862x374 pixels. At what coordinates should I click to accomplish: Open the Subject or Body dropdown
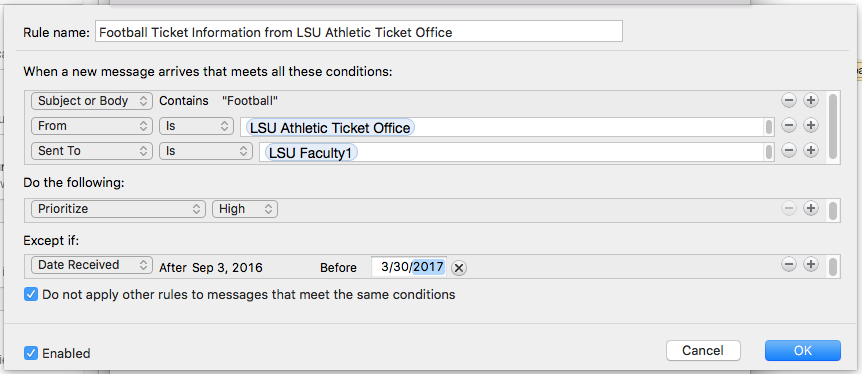pyautogui.click(x=92, y=101)
